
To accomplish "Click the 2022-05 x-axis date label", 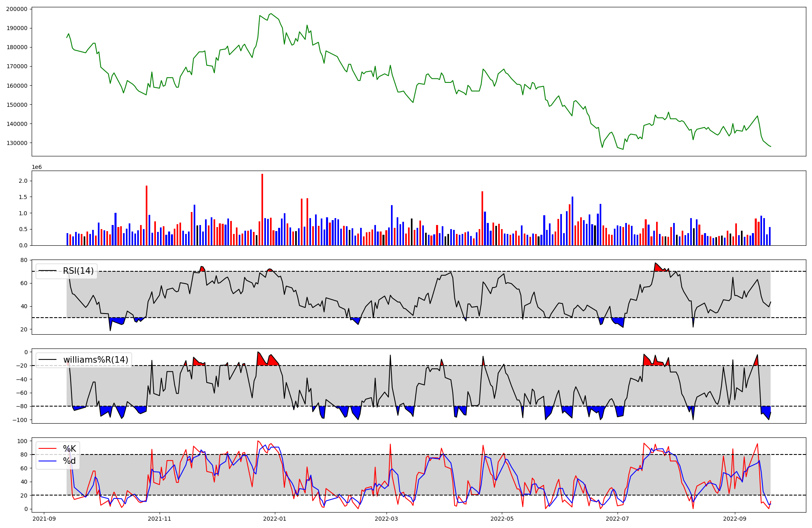I will [x=502, y=519].
